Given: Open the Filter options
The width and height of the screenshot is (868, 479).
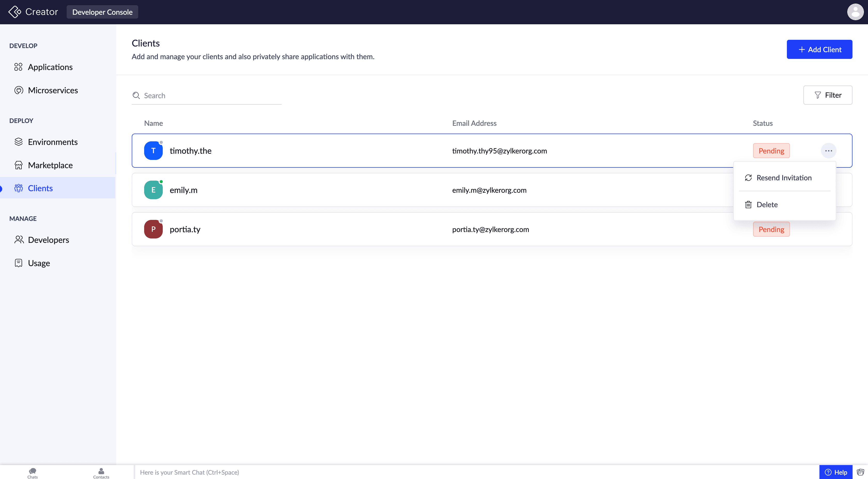Looking at the screenshot, I should click(827, 95).
